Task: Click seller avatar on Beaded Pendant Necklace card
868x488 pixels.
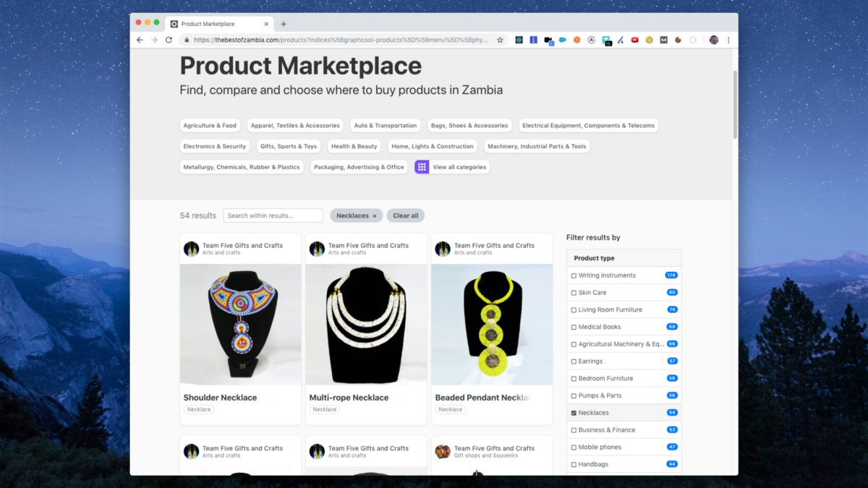Action: point(443,249)
